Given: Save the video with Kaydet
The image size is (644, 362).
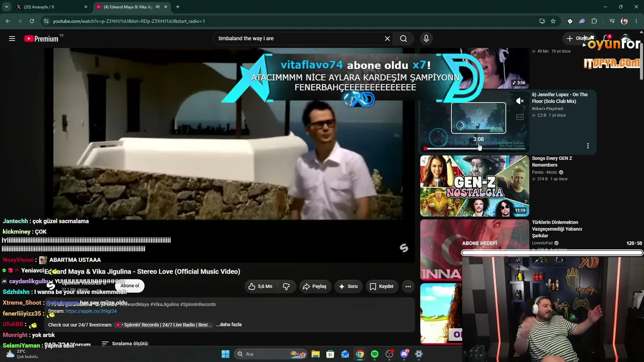Looking at the screenshot, I should [x=382, y=287].
